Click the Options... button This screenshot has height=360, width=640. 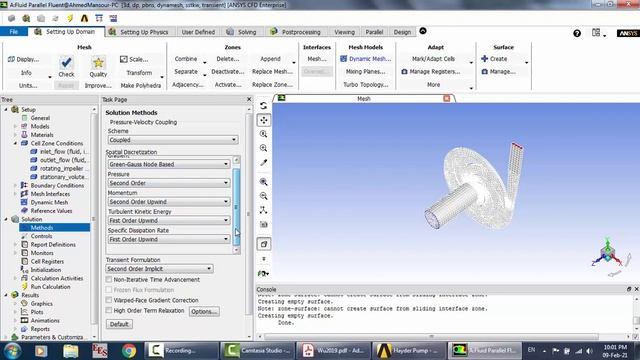tap(204, 311)
